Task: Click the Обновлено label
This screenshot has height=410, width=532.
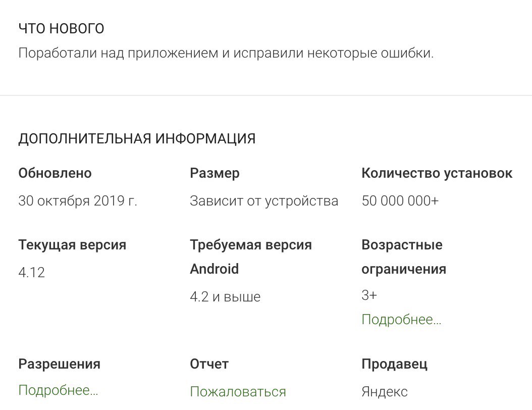Action: point(55,173)
